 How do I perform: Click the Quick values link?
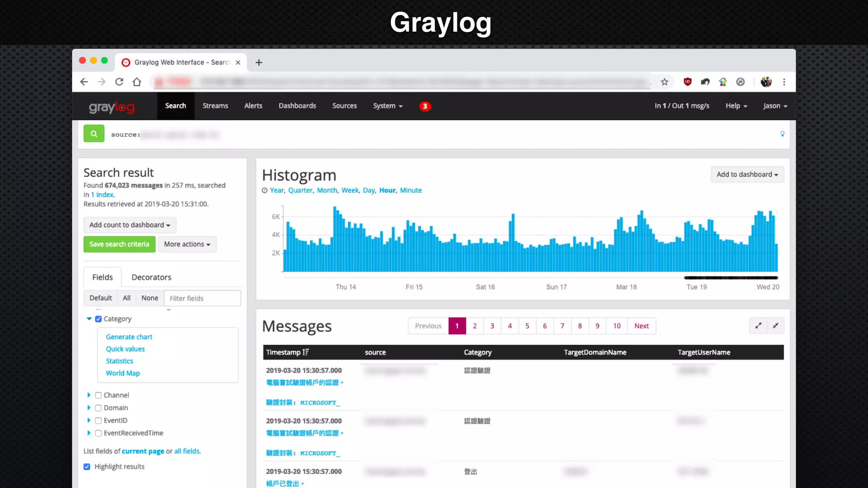pyautogui.click(x=125, y=349)
